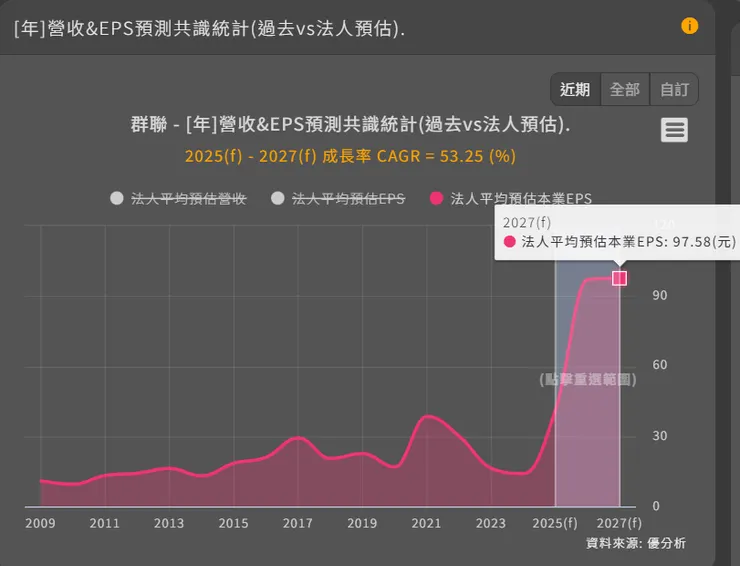Image resolution: width=740 pixels, height=566 pixels.
Task: Click the 2015 x-axis label
Action: [233, 524]
